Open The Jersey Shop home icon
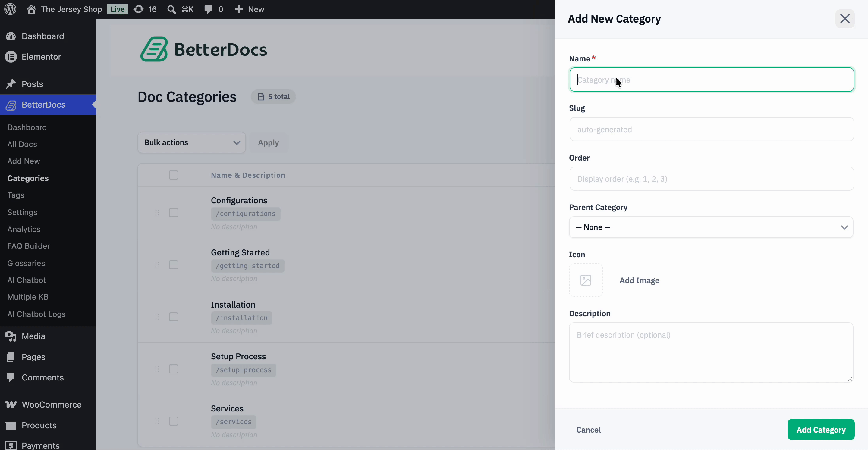The height and width of the screenshot is (450, 868). tap(31, 9)
